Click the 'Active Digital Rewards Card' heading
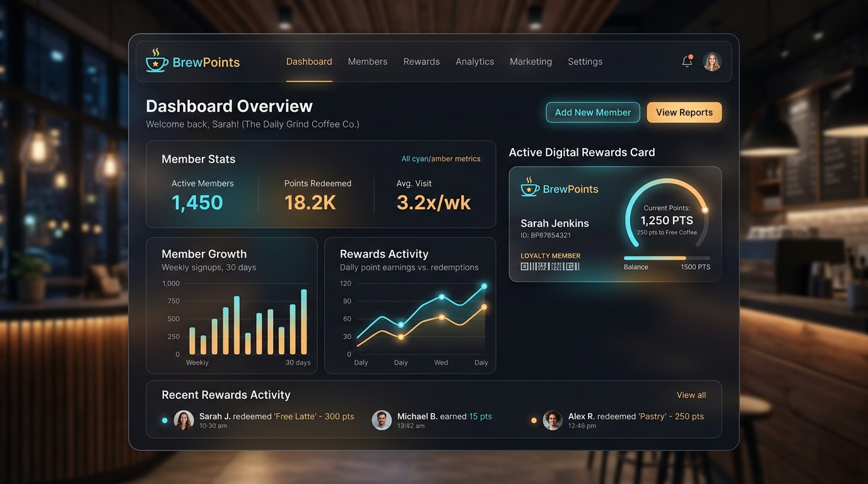This screenshot has width=868, height=484. pyautogui.click(x=582, y=153)
